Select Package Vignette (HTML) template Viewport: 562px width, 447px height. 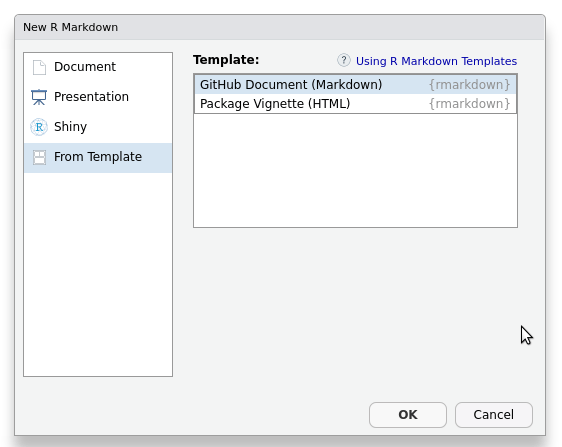point(355,104)
